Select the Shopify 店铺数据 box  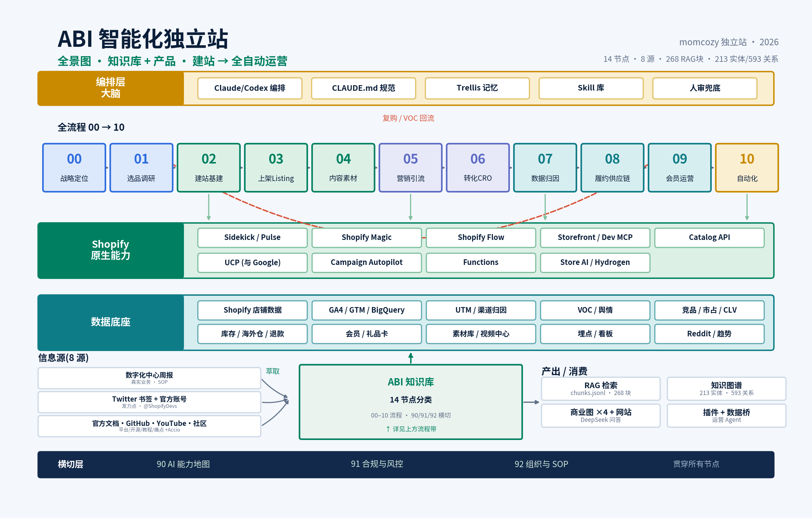click(x=252, y=310)
